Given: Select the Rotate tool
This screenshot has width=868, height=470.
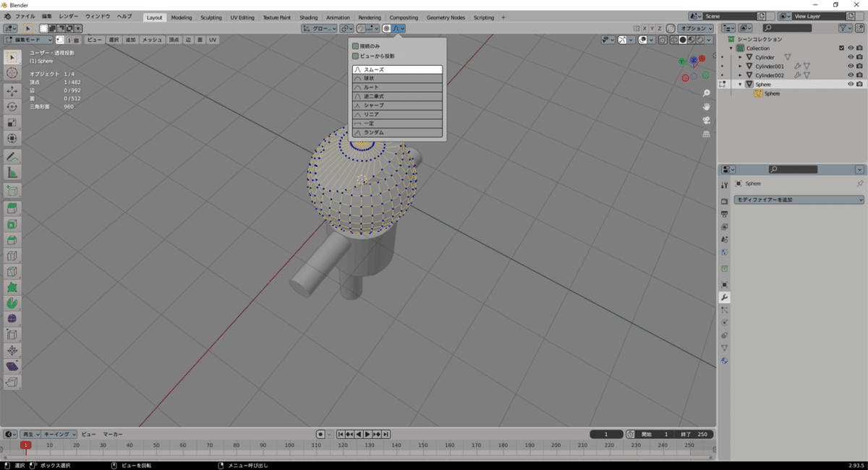Looking at the screenshot, I should tap(12, 106).
